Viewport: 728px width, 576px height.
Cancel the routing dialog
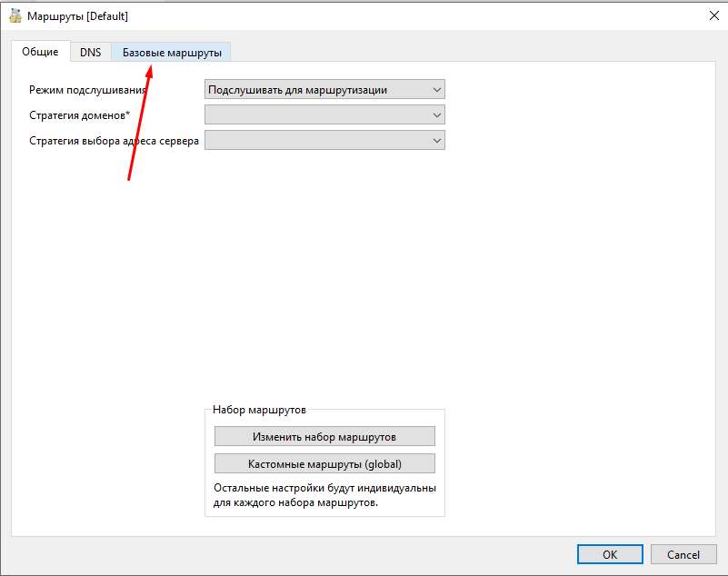[683, 554]
